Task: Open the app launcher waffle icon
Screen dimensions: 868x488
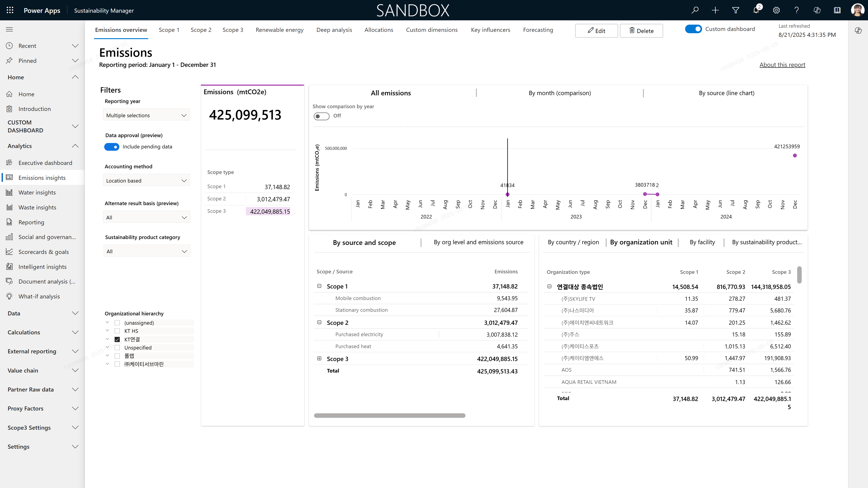Action: pyautogui.click(x=10, y=10)
